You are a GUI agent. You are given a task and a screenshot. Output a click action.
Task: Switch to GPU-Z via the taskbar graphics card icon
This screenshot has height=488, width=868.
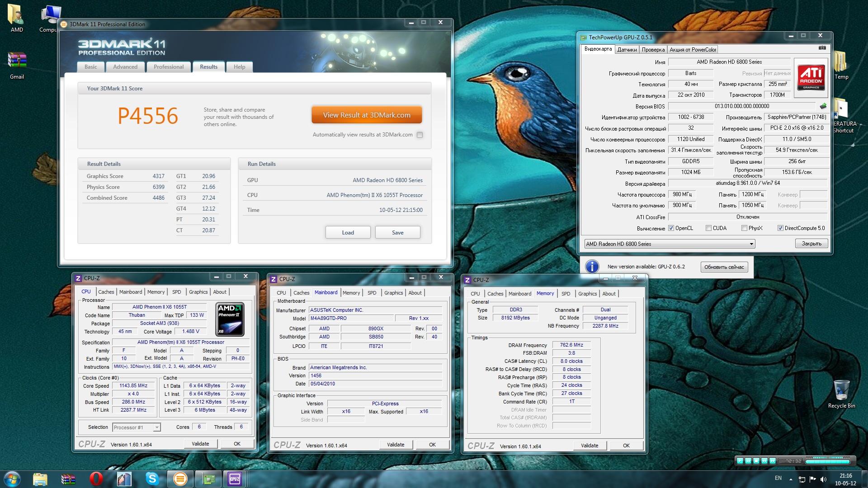[208, 479]
